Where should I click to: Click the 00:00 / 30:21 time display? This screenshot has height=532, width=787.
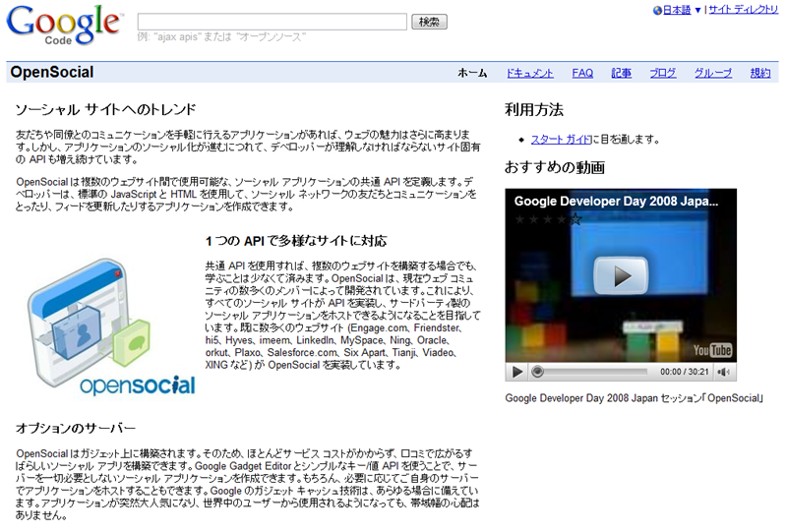684,372
